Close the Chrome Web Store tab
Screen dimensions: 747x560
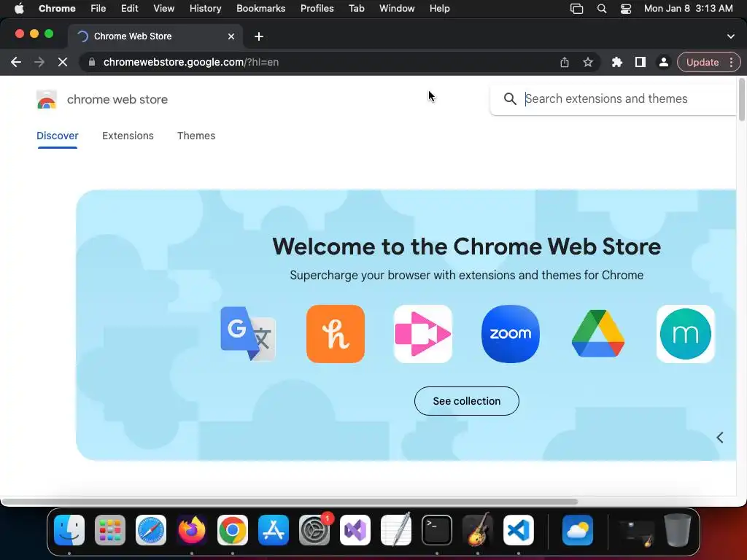(231, 36)
